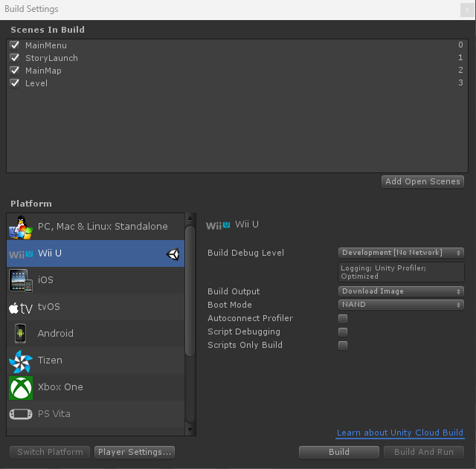Click build index 0 of MainMenu
The width and height of the screenshot is (476, 469).
pos(460,45)
